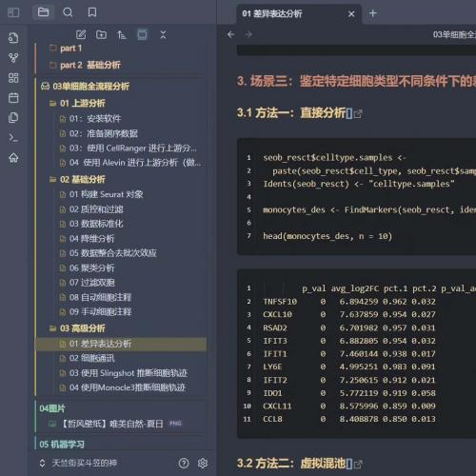Click the 03单细胞全 breadcrumb path
The height and width of the screenshot is (476, 476).
click(x=454, y=34)
